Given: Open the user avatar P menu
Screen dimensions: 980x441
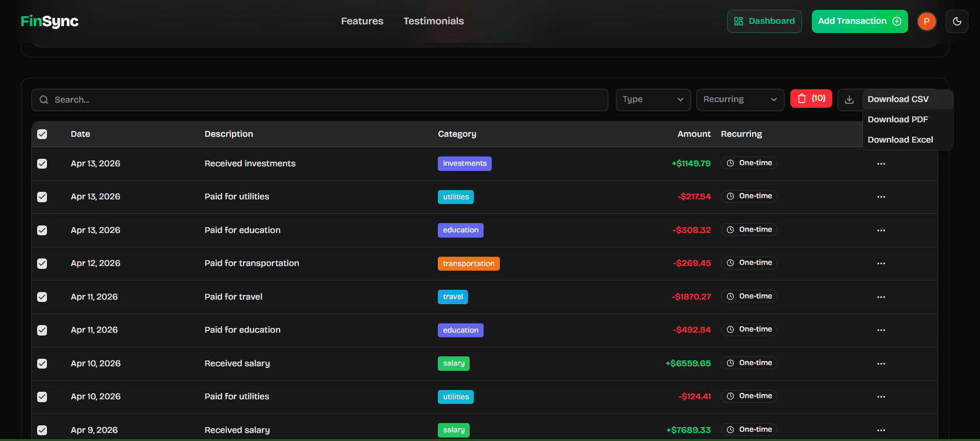Looking at the screenshot, I should [927, 21].
